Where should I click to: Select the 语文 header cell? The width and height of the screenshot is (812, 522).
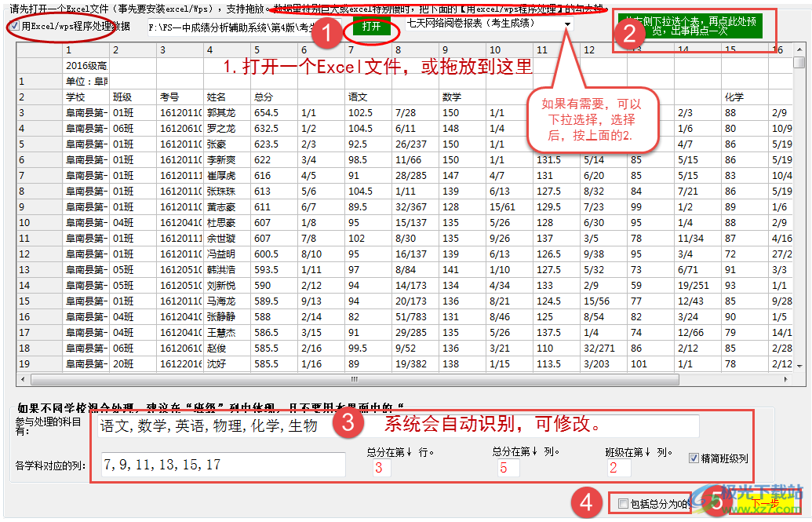369,97
